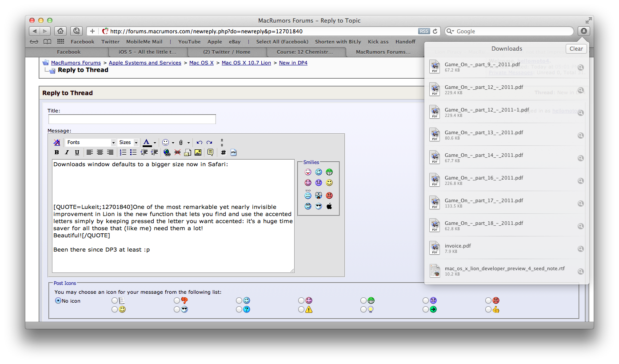Toggle underline formatting in editor
This screenshot has width=619, height=364.
coord(77,152)
